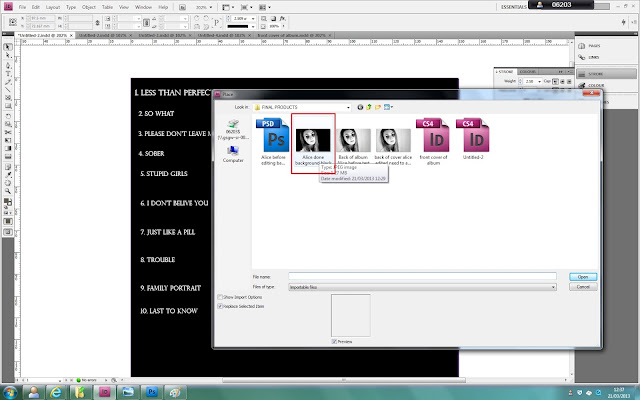Open the Essentials workspace switcher
Image resolution: width=640 pixels, height=400 pixels.
[x=513, y=7]
